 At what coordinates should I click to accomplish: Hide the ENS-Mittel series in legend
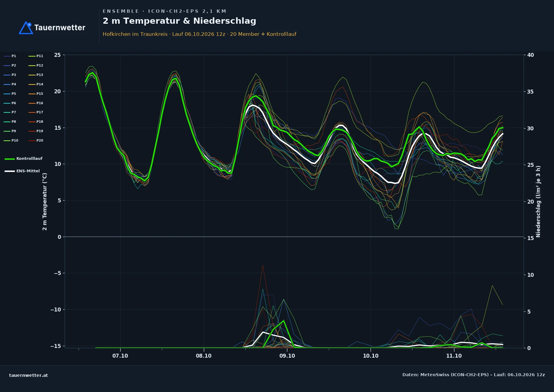click(x=22, y=171)
